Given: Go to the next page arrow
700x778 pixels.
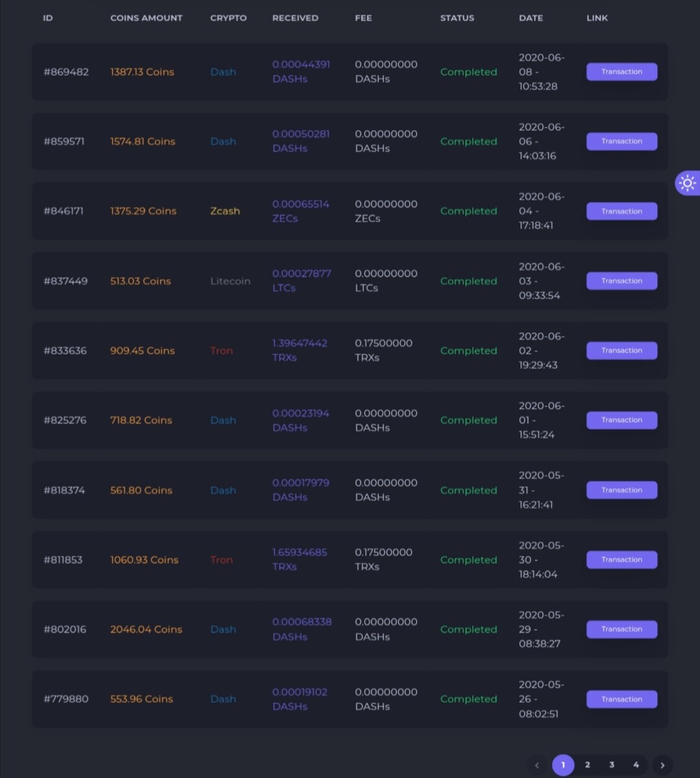Looking at the screenshot, I should coord(662,765).
